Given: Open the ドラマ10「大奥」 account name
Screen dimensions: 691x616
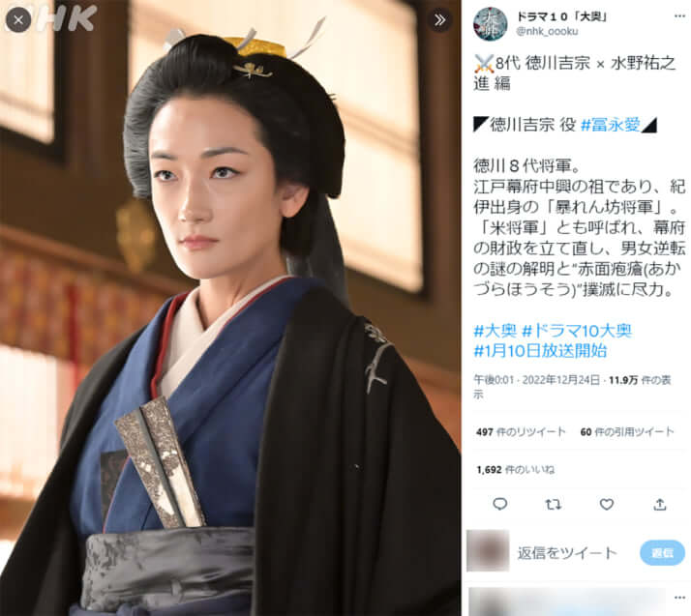Looking at the screenshot, I should (x=562, y=16).
